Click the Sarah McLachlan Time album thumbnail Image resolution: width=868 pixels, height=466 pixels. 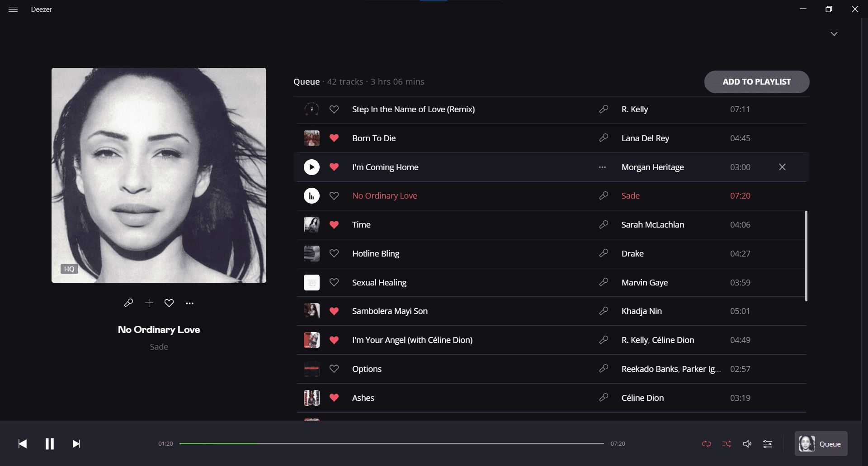click(x=311, y=224)
